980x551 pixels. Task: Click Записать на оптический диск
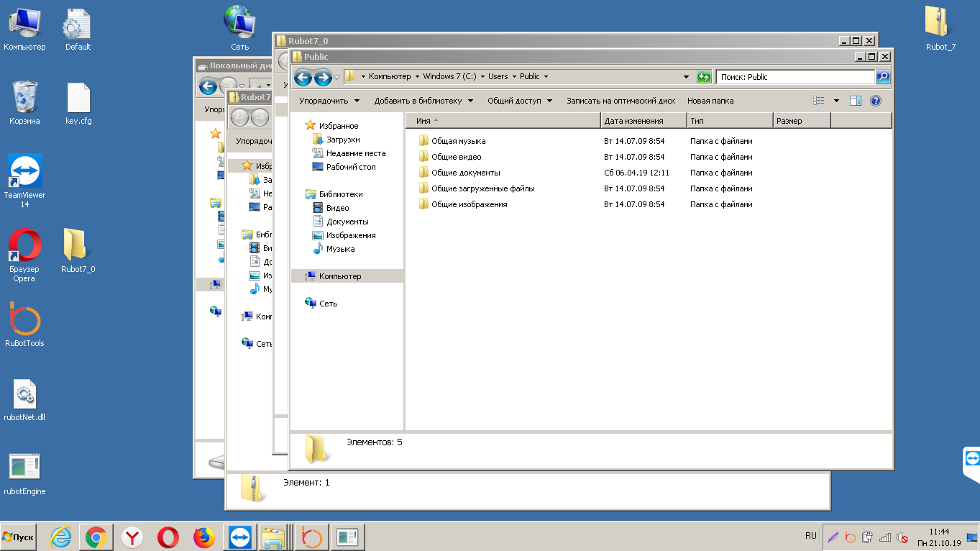620,101
